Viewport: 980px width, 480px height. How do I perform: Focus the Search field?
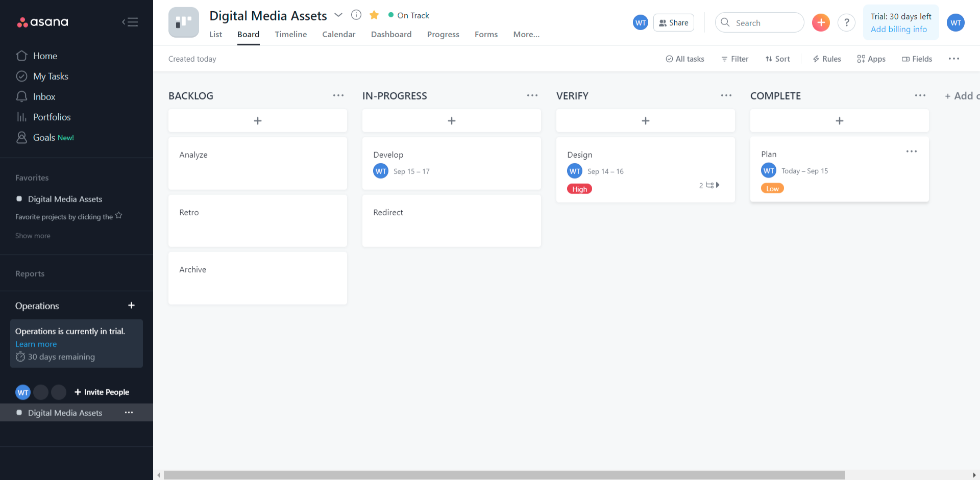[759, 22]
